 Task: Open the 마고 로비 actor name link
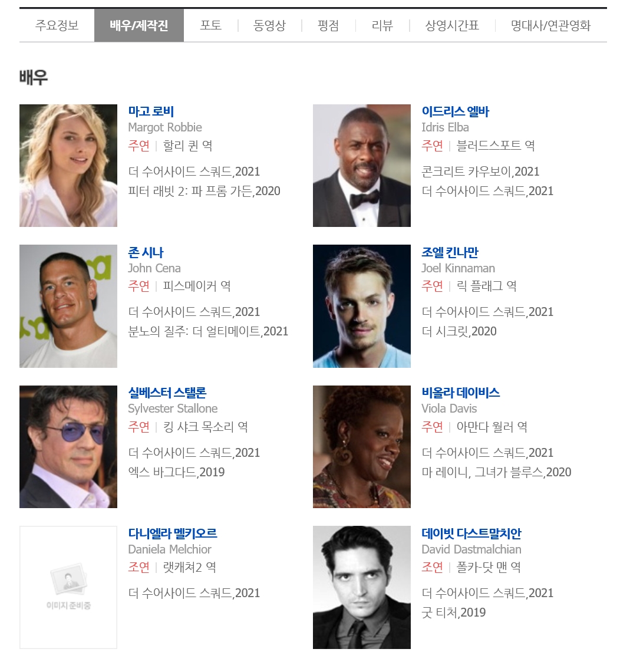(151, 111)
